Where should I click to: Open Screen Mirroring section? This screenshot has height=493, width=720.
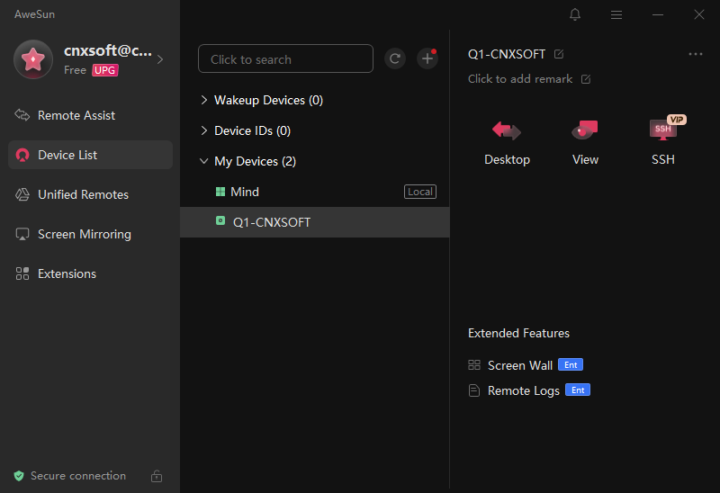[90, 234]
